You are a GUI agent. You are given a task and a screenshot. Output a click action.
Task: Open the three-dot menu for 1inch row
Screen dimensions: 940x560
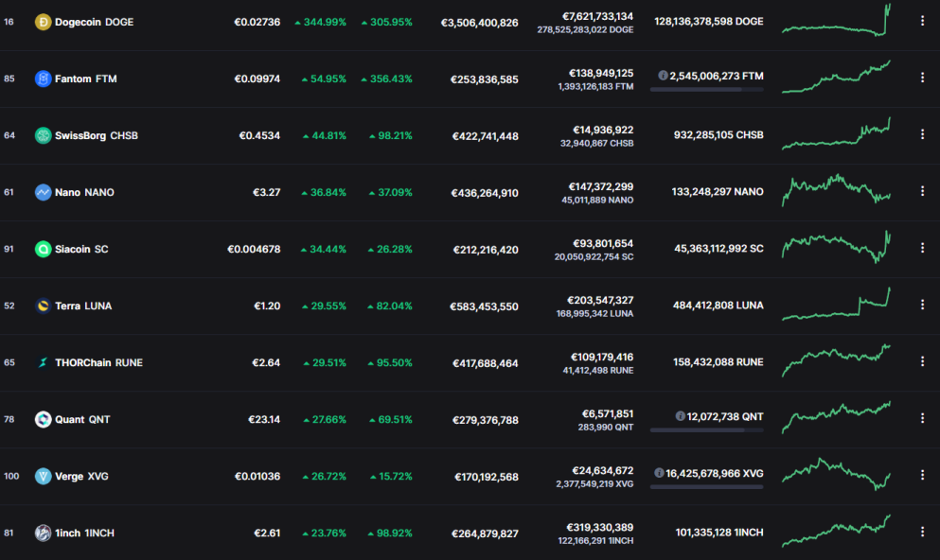pyautogui.click(x=922, y=532)
